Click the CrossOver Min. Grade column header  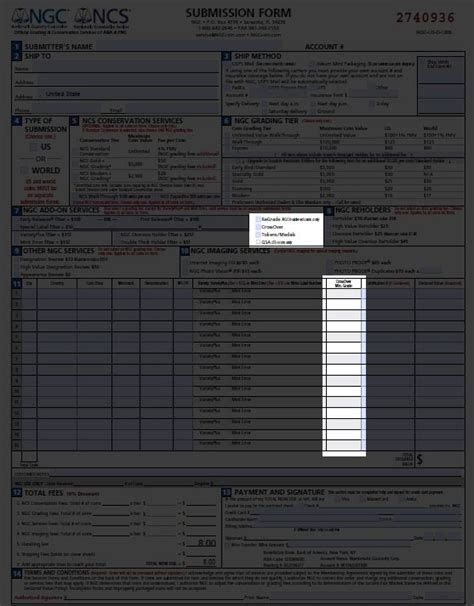344,283
